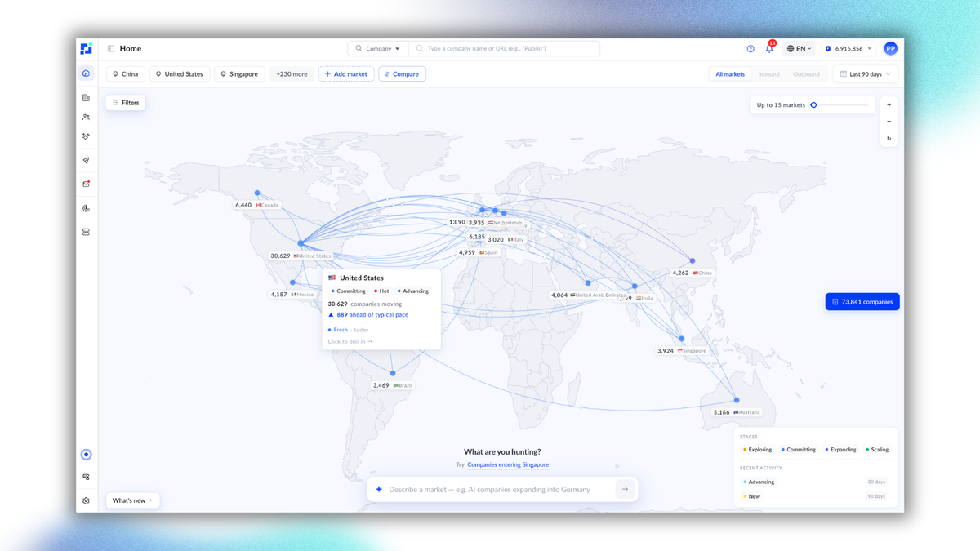
Task: Open the credit card billing sidebar icon
Action: (86, 477)
